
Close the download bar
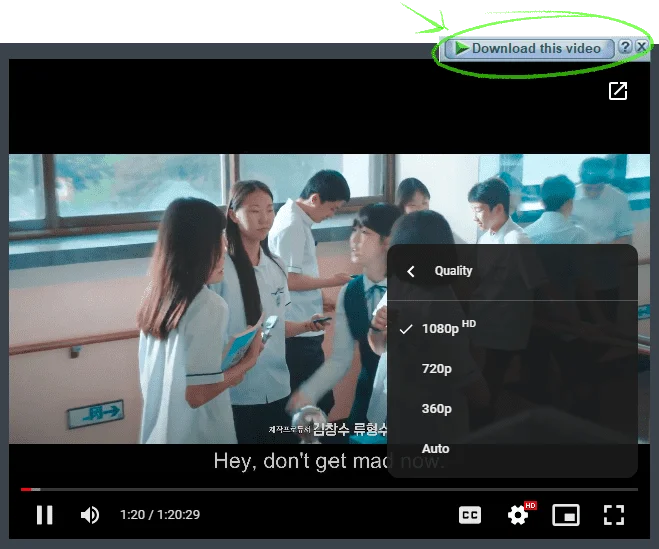641,46
